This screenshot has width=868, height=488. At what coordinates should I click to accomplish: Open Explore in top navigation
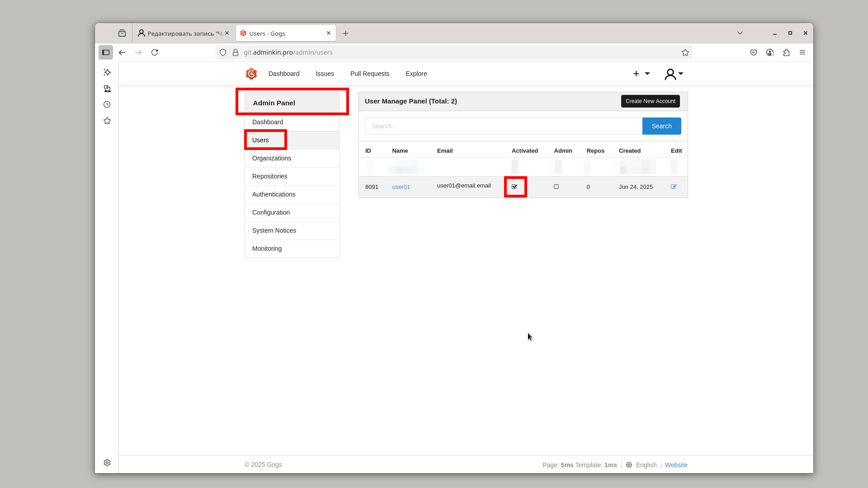click(x=416, y=74)
